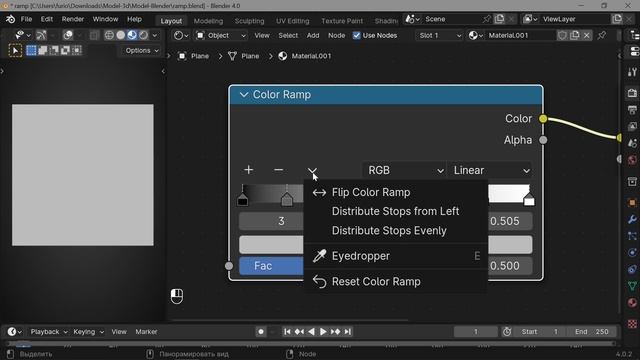The height and width of the screenshot is (360, 640).
Task: Open the node editor type dropdown
Action: click(x=180, y=36)
